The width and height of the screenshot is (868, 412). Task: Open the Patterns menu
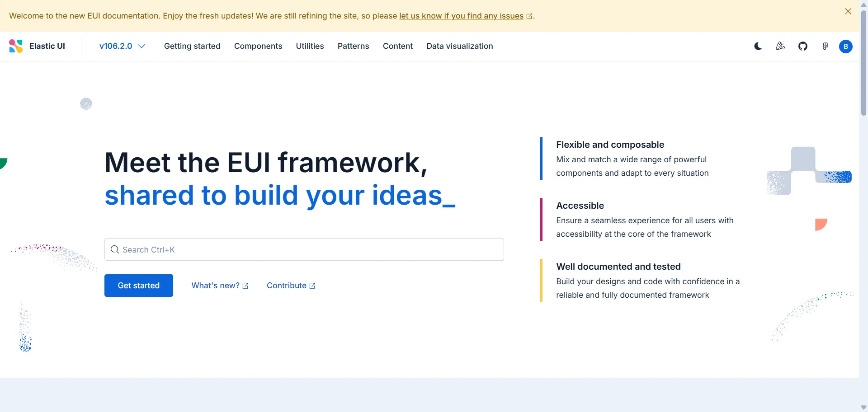[354, 46]
